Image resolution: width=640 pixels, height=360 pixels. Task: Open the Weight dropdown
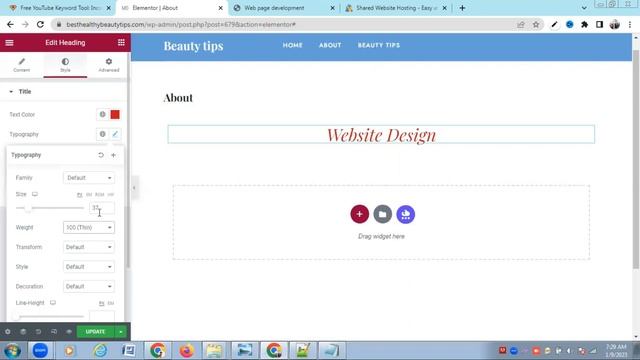pos(89,227)
